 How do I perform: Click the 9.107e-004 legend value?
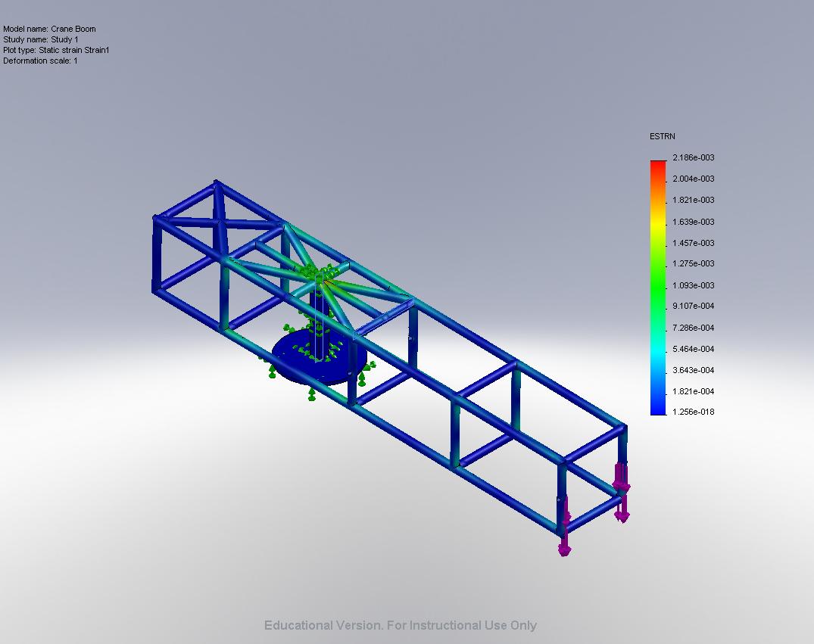coord(694,306)
